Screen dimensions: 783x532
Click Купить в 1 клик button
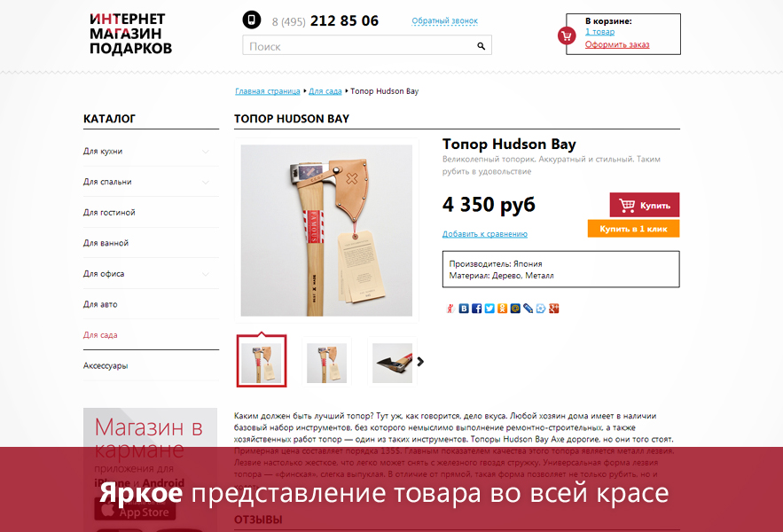(x=633, y=228)
